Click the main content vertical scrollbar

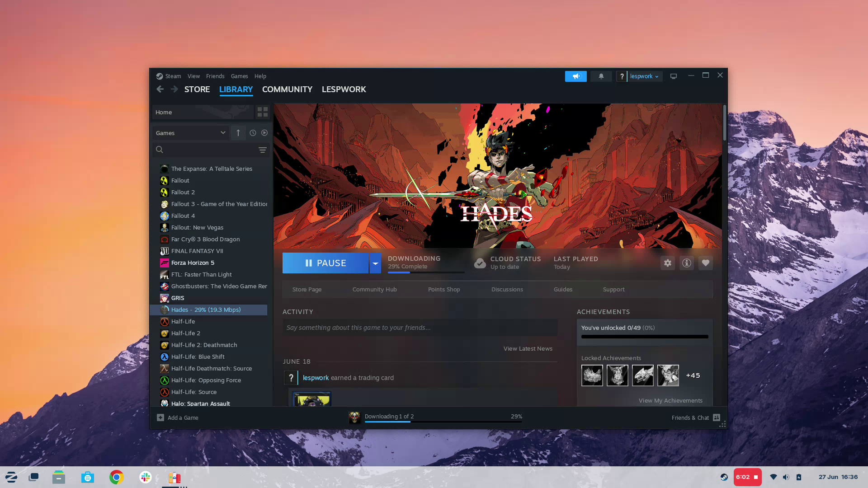click(725, 123)
